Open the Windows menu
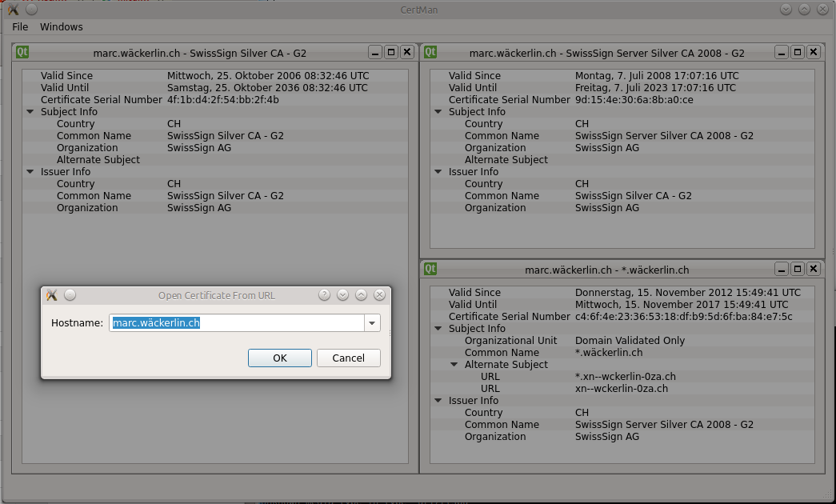Viewport: 836px width, 504px height. (62, 26)
